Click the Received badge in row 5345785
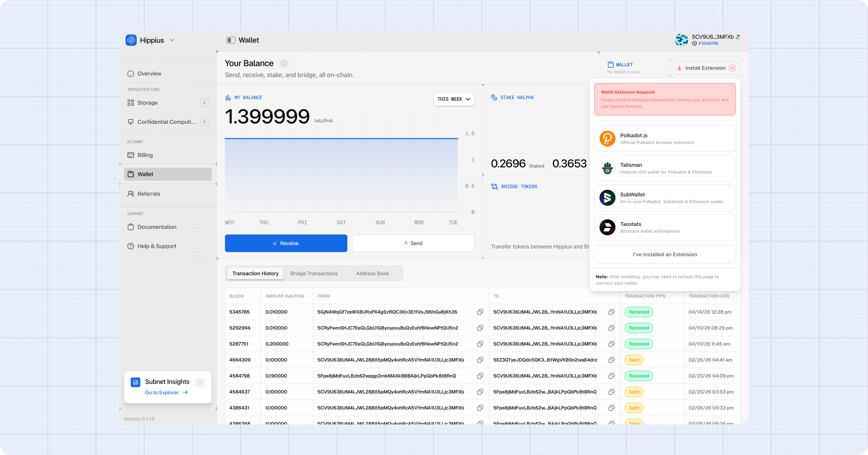Screen dimensions: 868x455 [639, 312]
